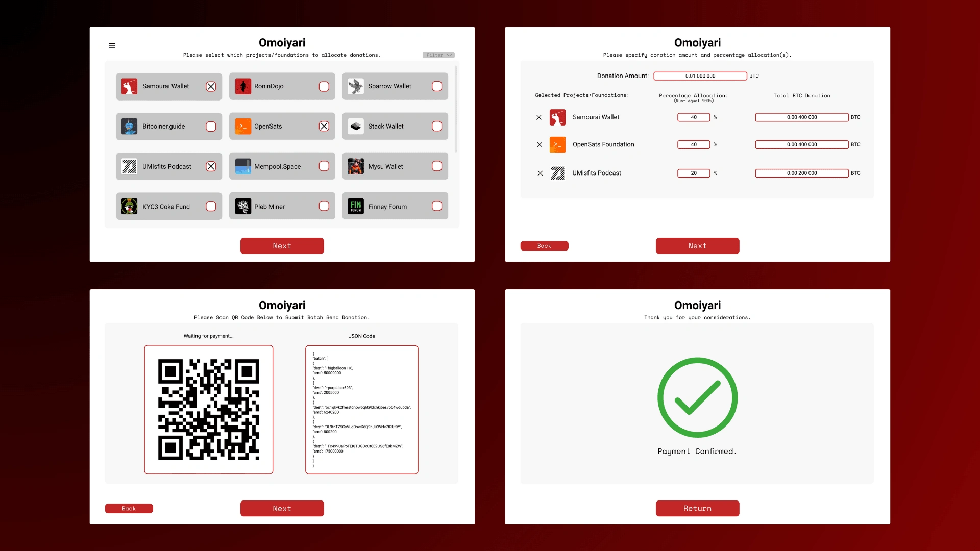
Task: Click Return button on confirmation screen
Action: coord(697,508)
